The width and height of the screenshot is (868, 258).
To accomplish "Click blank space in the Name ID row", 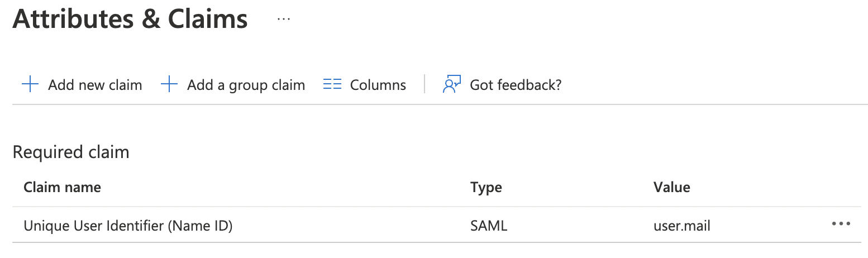I will click(352, 226).
